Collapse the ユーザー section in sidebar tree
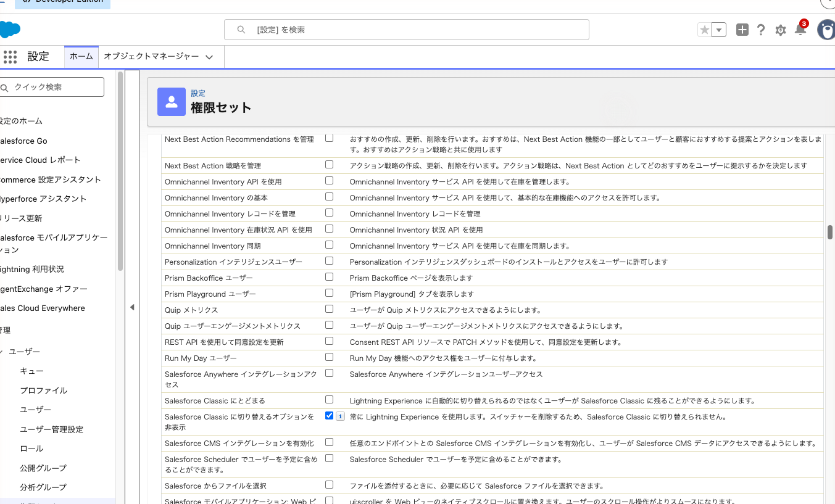835x504 pixels. pyautogui.click(x=1, y=352)
